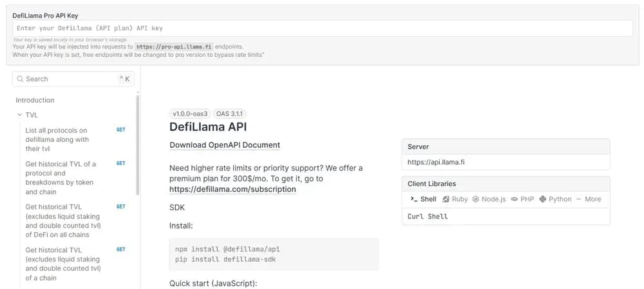Collapse the TVL section chevron
The width and height of the screenshot is (644, 289).
tap(19, 115)
